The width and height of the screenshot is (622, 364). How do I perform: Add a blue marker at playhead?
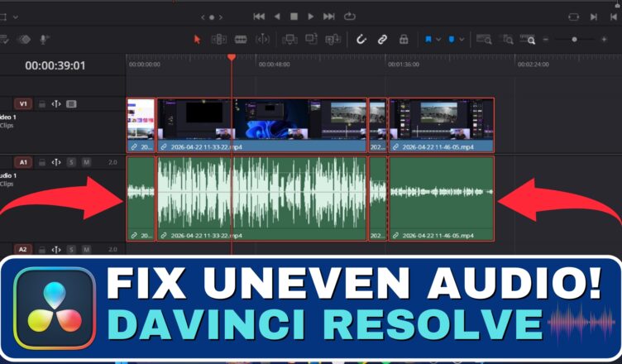(452, 40)
